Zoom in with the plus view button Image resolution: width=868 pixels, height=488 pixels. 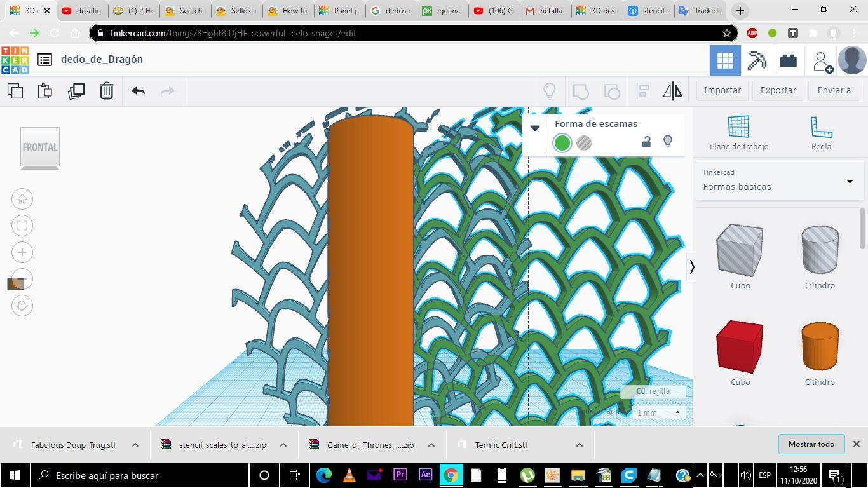point(22,252)
